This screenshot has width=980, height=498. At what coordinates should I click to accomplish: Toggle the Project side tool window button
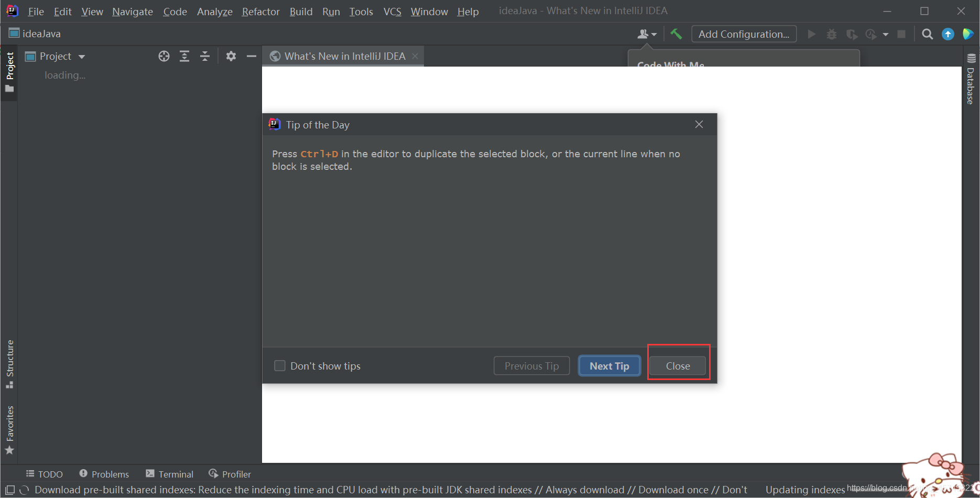pyautogui.click(x=9, y=72)
